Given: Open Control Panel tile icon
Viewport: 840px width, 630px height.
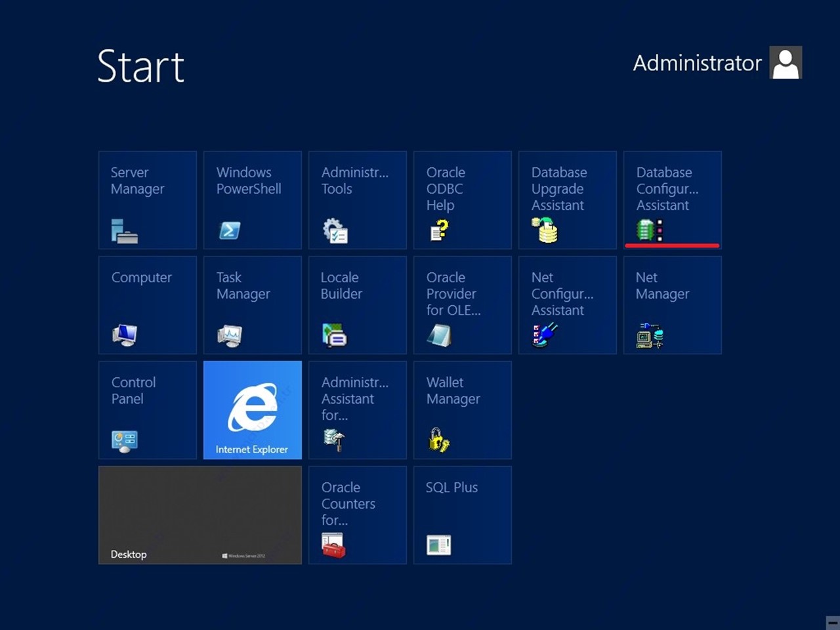Looking at the screenshot, I should pyautogui.click(x=125, y=441).
